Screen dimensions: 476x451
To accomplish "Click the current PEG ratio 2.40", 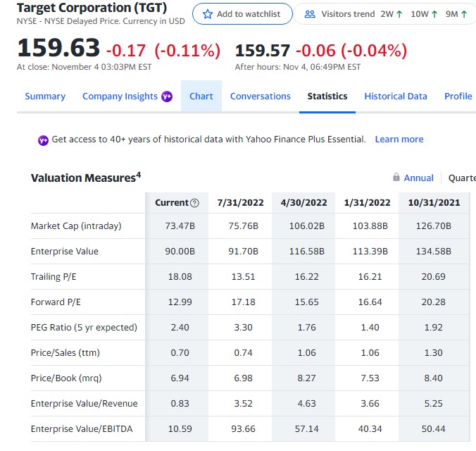I will tap(180, 327).
